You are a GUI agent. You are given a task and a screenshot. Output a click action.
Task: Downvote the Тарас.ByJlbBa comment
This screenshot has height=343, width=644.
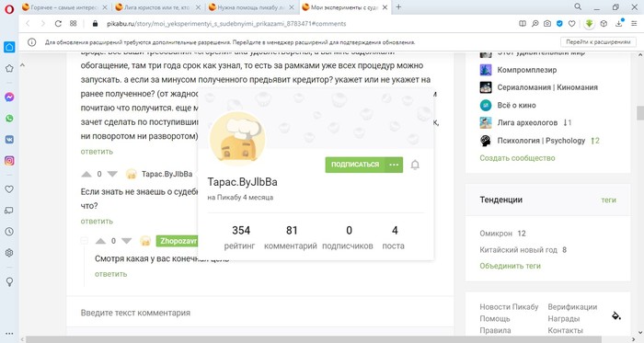112,175
